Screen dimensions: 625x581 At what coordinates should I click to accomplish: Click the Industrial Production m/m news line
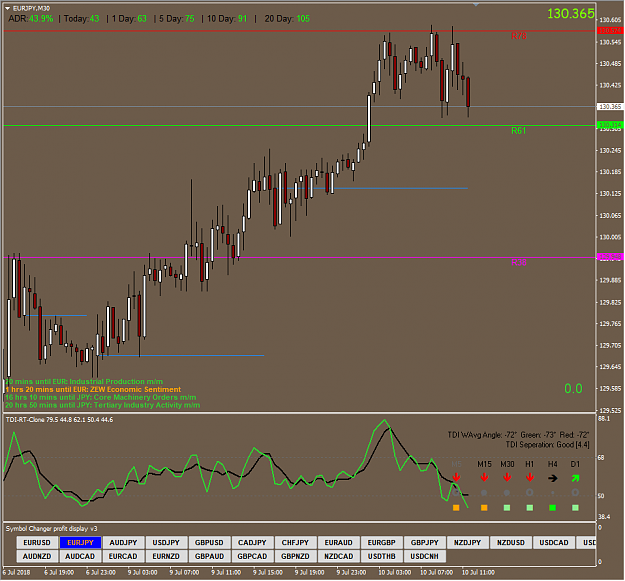[84, 381]
